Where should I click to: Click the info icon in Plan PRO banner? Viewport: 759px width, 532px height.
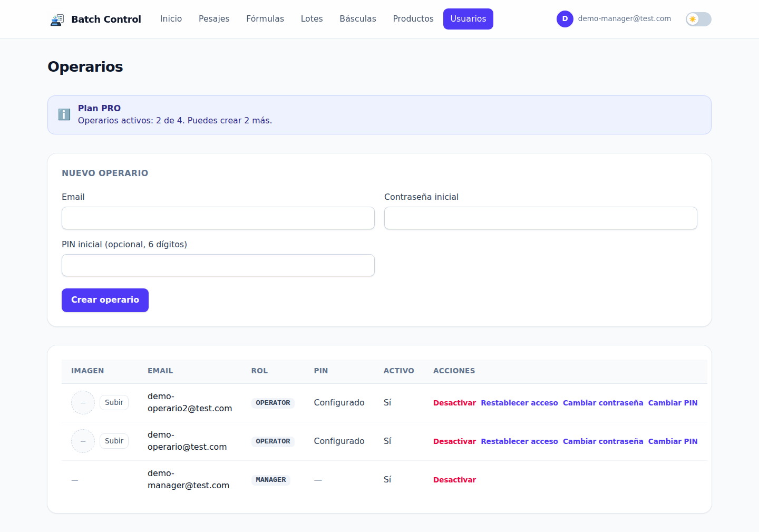pyautogui.click(x=64, y=114)
